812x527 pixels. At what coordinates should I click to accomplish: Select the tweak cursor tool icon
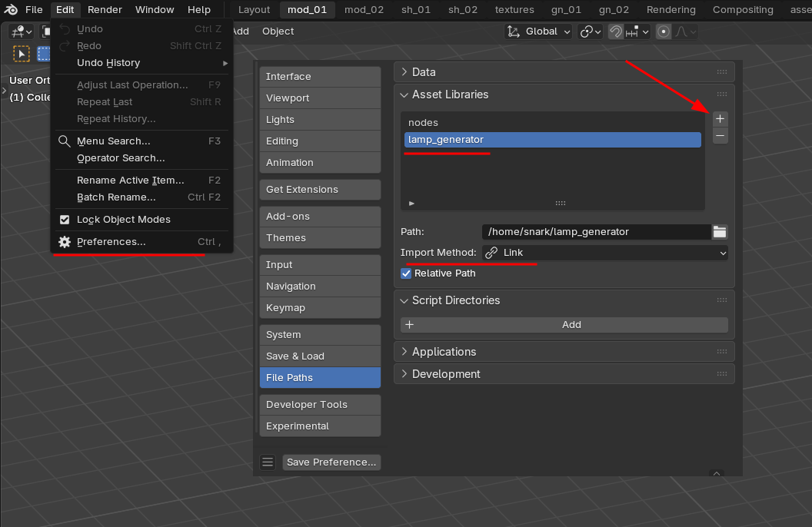pos(22,54)
